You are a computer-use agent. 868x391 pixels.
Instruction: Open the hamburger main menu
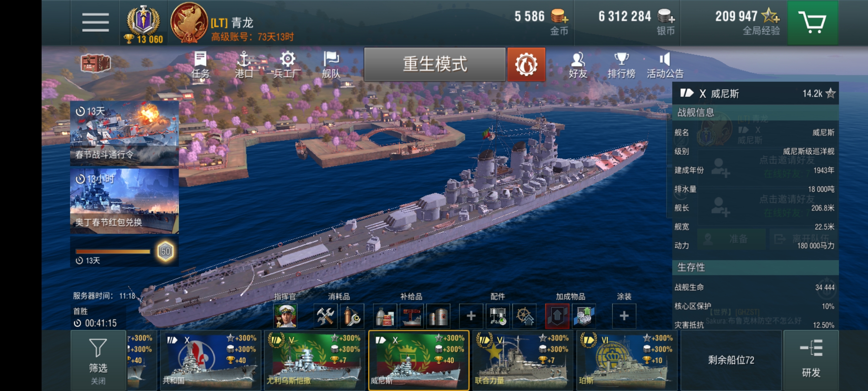(95, 22)
